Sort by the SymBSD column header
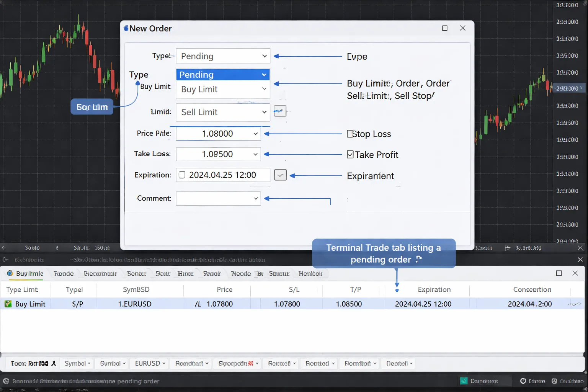 click(x=136, y=289)
